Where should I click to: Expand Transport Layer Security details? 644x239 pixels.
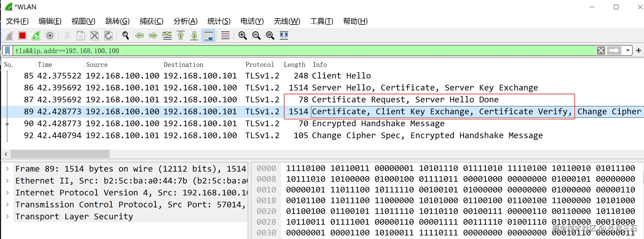tap(7, 216)
